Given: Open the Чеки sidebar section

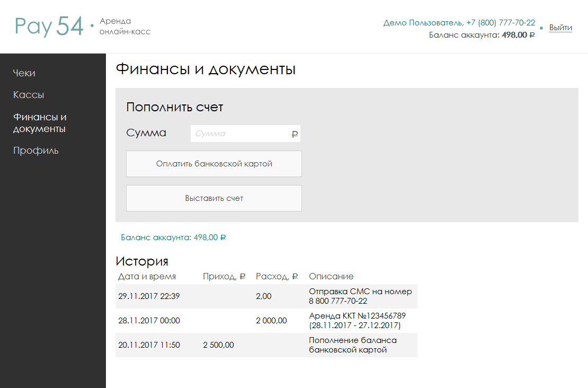Looking at the screenshot, I should [x=24, y=73].
